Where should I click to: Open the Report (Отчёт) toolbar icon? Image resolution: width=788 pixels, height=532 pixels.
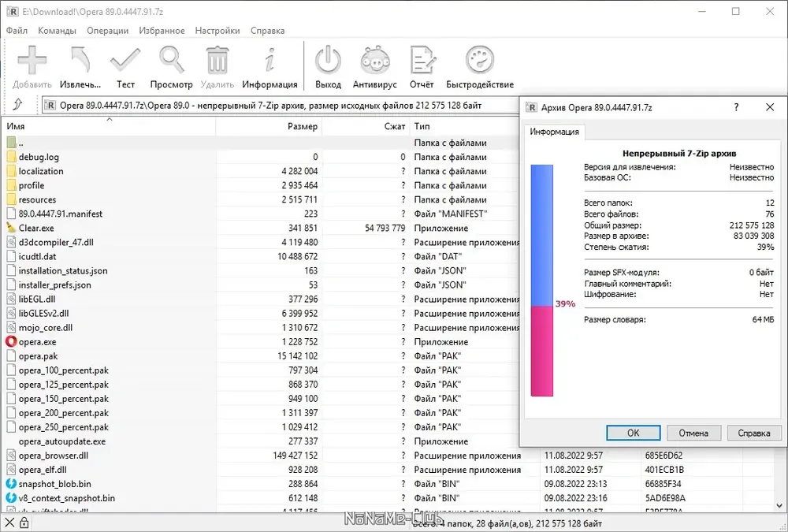pyautogui.click(x=422, y=61)
